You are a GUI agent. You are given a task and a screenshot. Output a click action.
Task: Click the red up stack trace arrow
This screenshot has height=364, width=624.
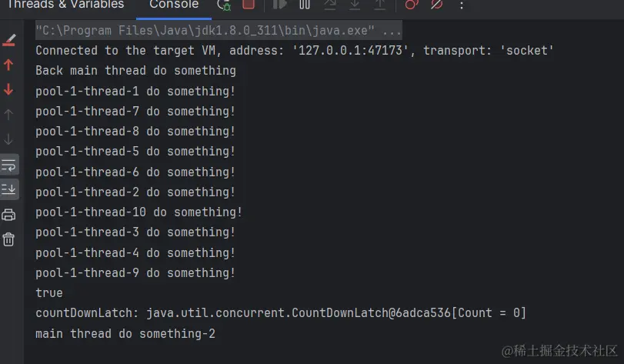pos(8,65)
